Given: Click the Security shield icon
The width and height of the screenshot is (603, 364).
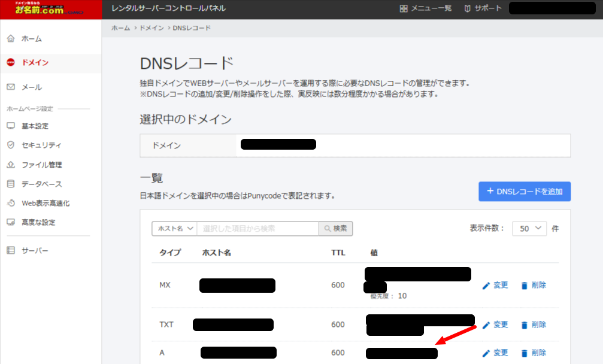Looking at the screenshot, I should (x=10, y=145).
